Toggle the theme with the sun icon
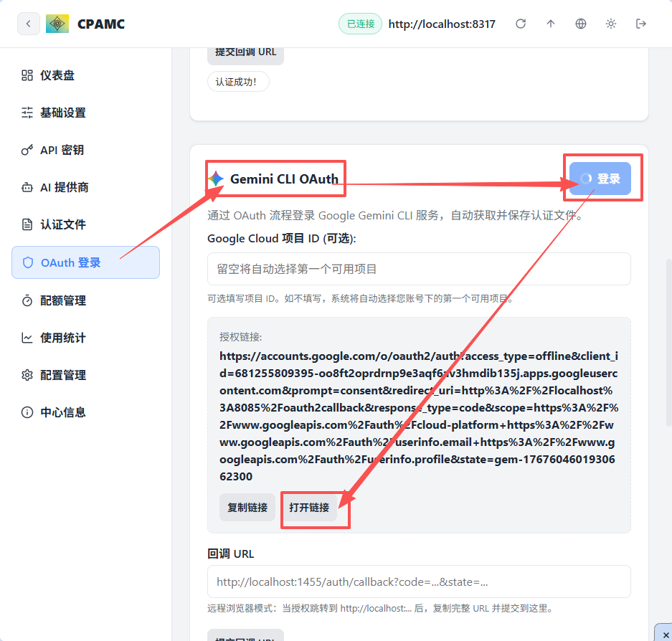Viewport: 672px width, 641px height. (x=610, y=23)
